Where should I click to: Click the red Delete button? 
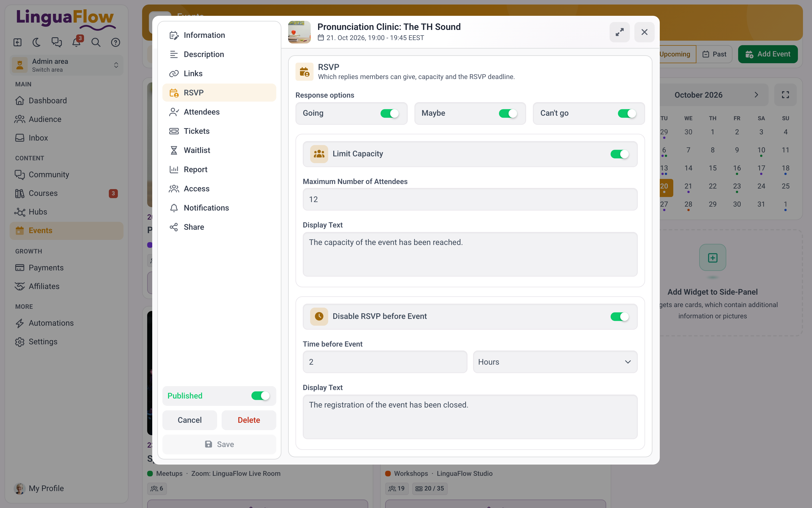[x=249, y=420]
